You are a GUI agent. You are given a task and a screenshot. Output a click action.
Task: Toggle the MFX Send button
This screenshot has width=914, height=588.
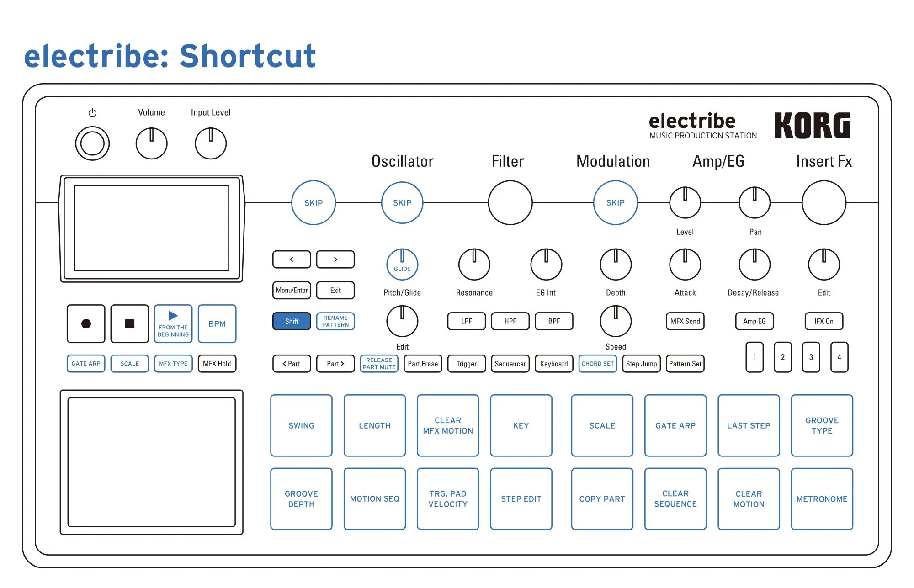(x=685, y=321)
